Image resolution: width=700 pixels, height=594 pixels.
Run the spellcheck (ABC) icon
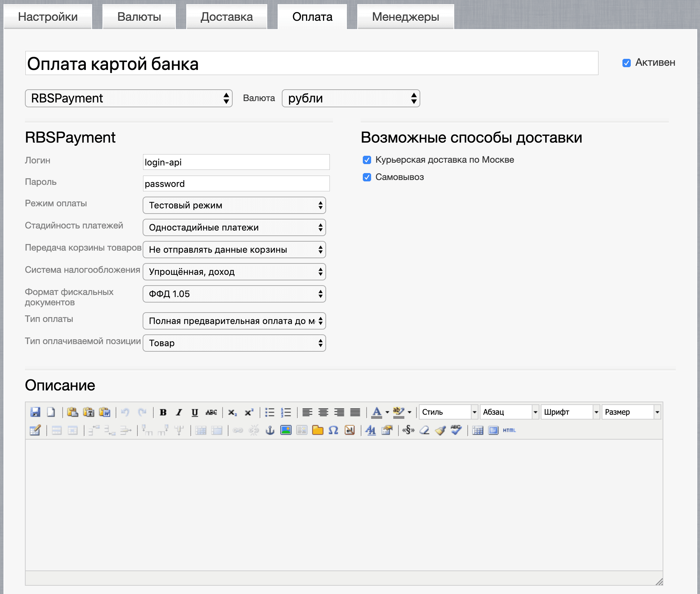point(456,431)
